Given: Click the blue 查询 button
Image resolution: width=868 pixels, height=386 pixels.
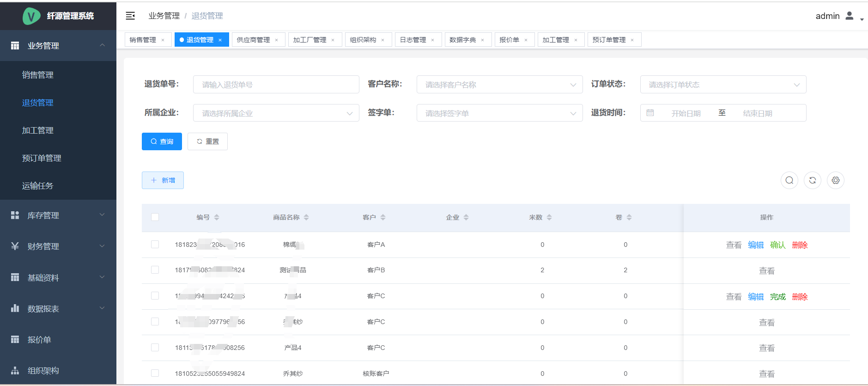Looking at the screenshot, I should click(x=162, y=141).
